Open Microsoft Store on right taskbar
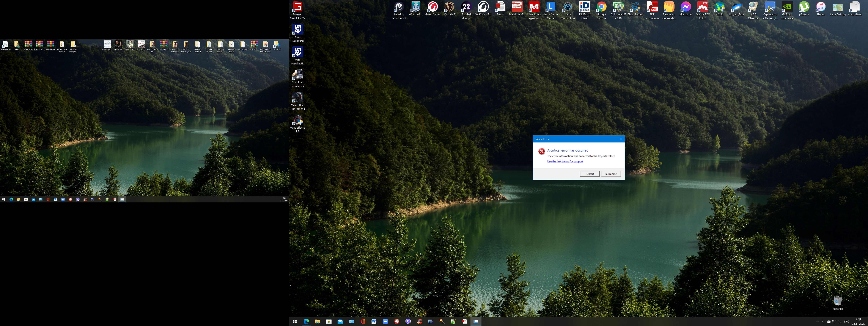Screen dimensions: 868x326 pos(329,322)
